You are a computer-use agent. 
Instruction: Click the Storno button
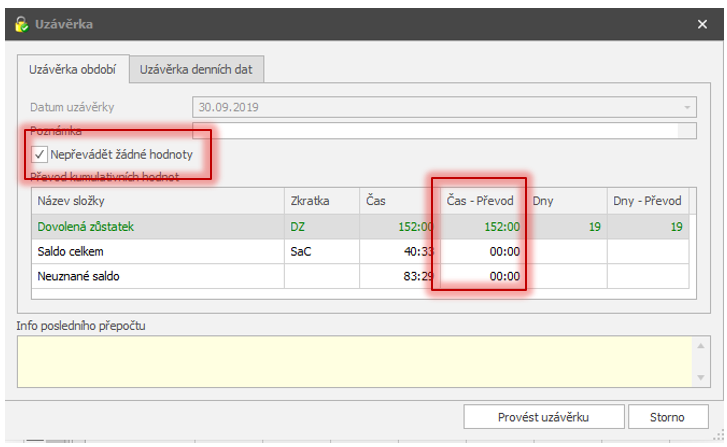click(x=668, y=417)
